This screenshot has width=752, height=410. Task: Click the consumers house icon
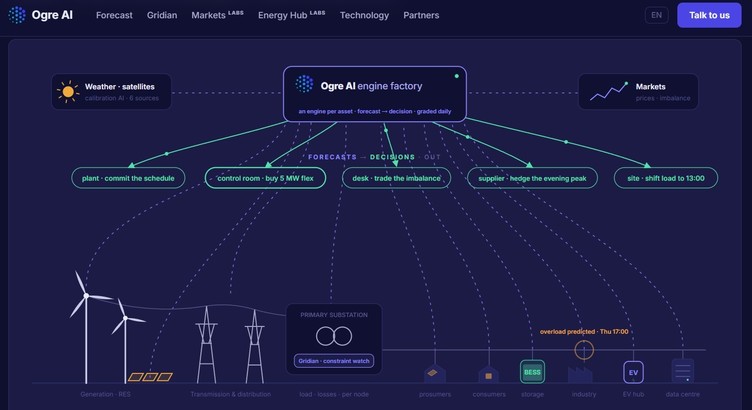tap(489, 375)
